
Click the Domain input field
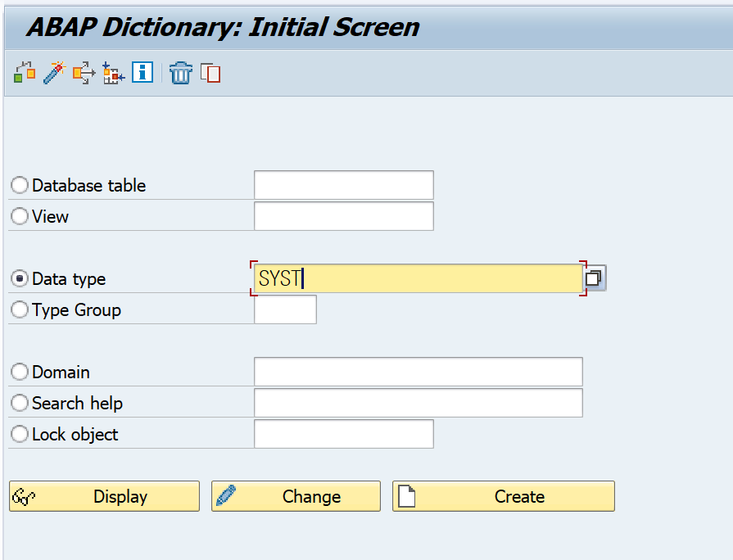419,372
